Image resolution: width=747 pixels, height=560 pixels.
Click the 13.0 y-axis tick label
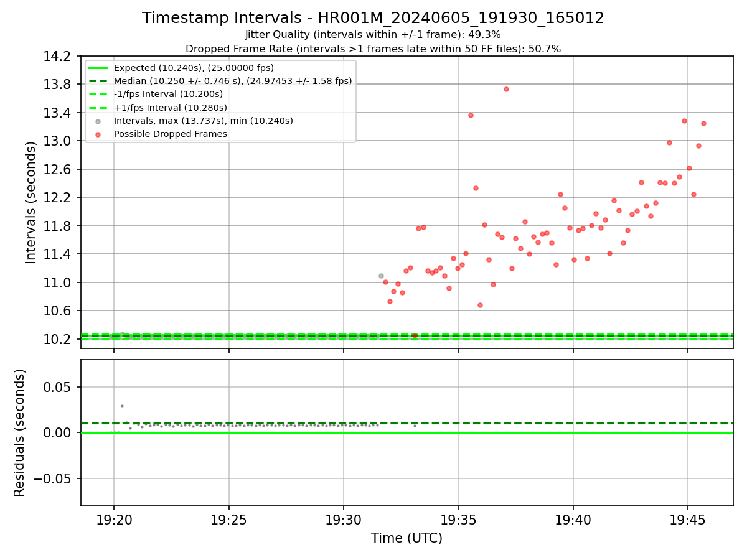tap(59, 141)
